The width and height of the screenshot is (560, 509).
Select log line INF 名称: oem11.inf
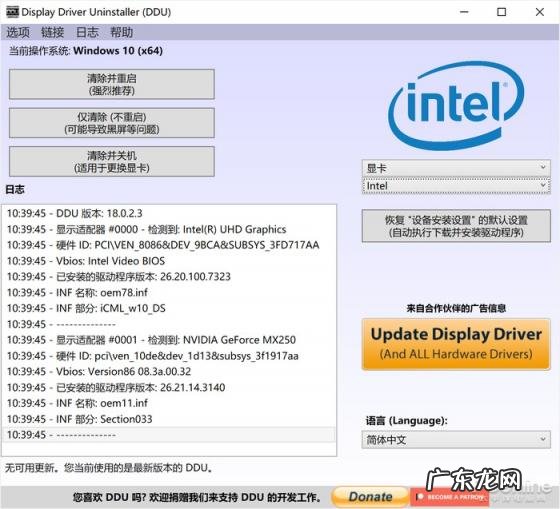pos(169,403)
